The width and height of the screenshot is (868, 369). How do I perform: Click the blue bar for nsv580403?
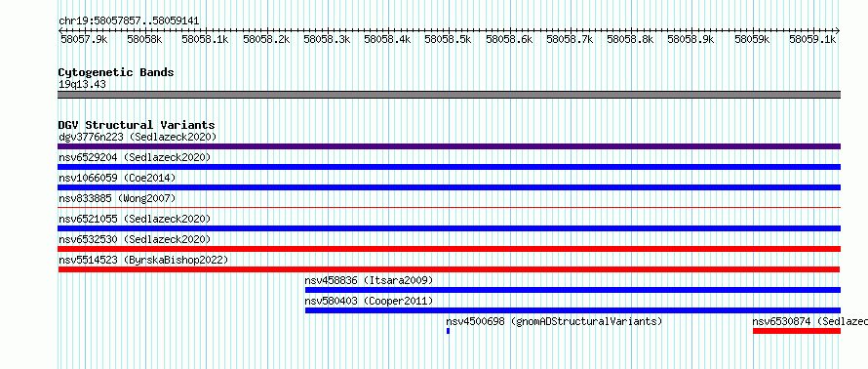(572, 310)
